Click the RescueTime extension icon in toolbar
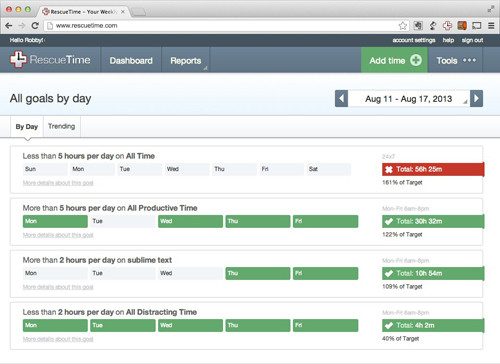 [x=447, y=25]
